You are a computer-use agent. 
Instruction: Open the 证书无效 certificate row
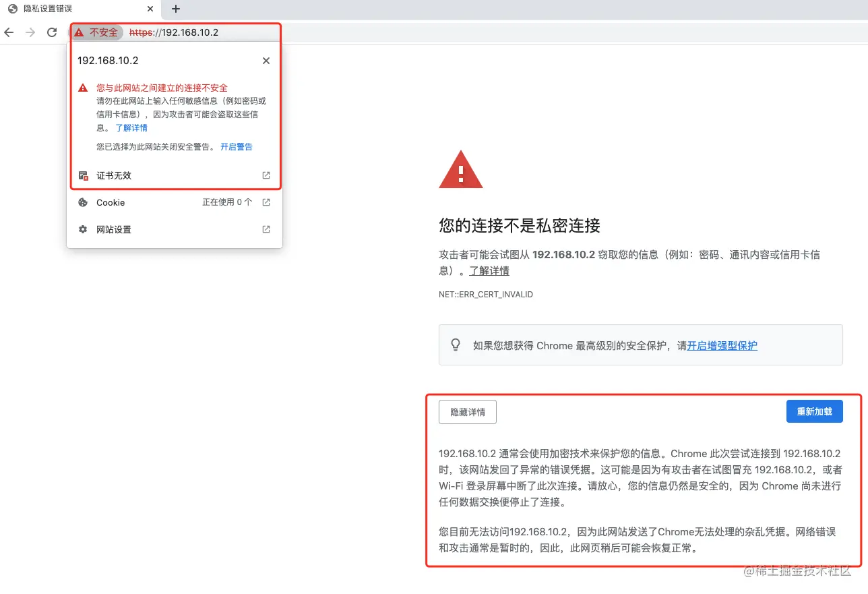click(x=175, y=175)
